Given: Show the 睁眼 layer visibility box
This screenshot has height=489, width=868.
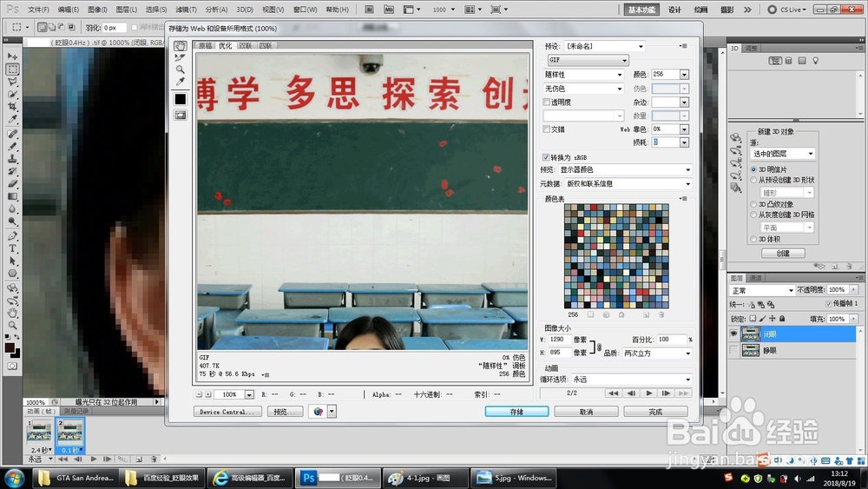Looking at the screenshot, I should tap(733, 350).
